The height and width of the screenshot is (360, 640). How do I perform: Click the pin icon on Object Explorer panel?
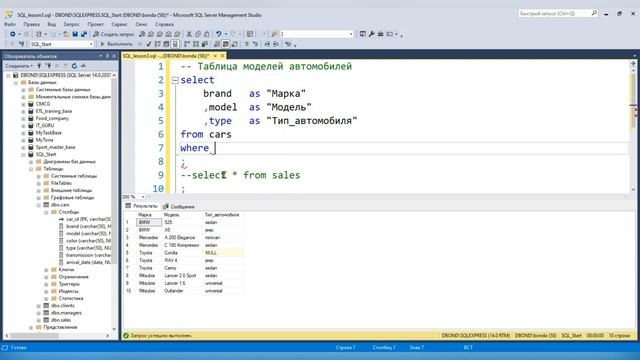click(108, 56)
